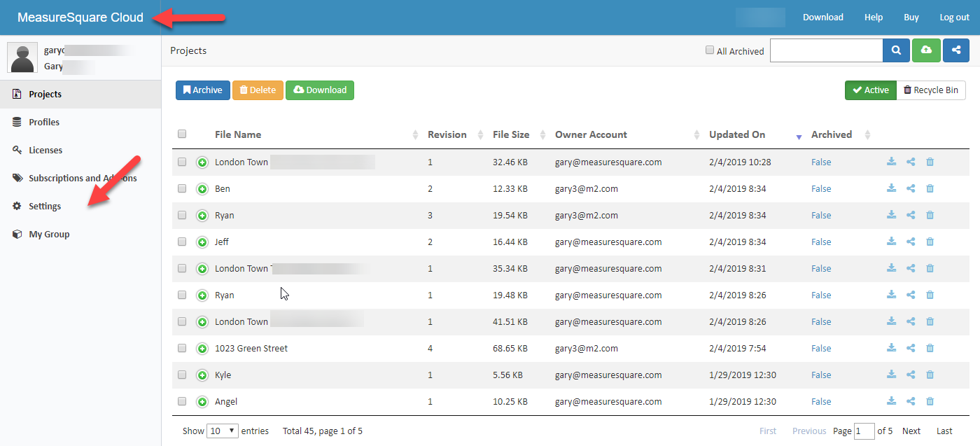Click the green cloud upload button
Screen dimensions: 980x446
pyautogui.click(x=926, y=50)
